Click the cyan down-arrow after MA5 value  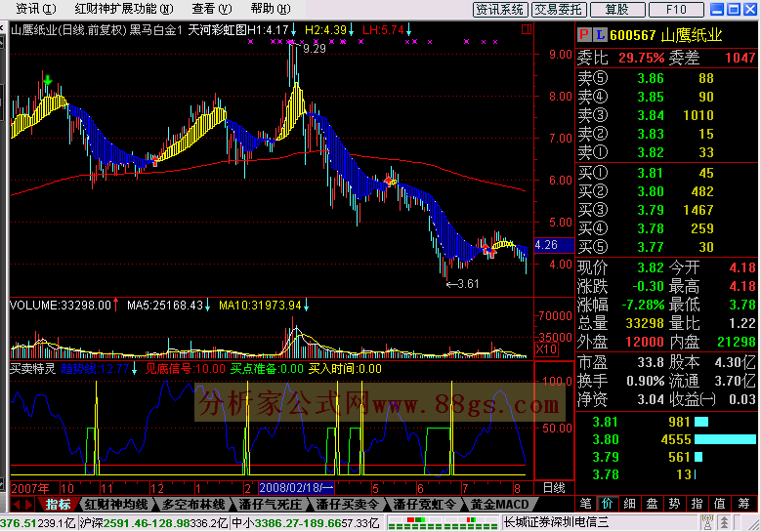(207, 306)
